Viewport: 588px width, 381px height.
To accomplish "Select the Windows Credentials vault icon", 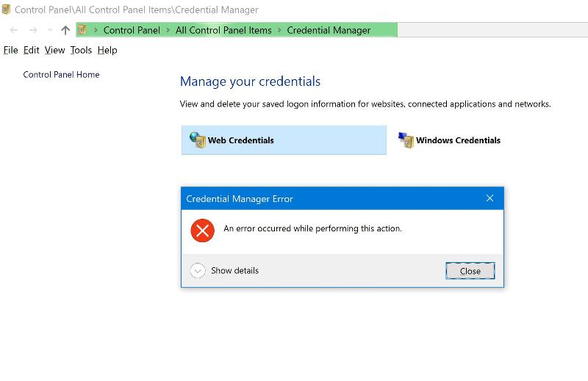I will [x=406, y=139].
